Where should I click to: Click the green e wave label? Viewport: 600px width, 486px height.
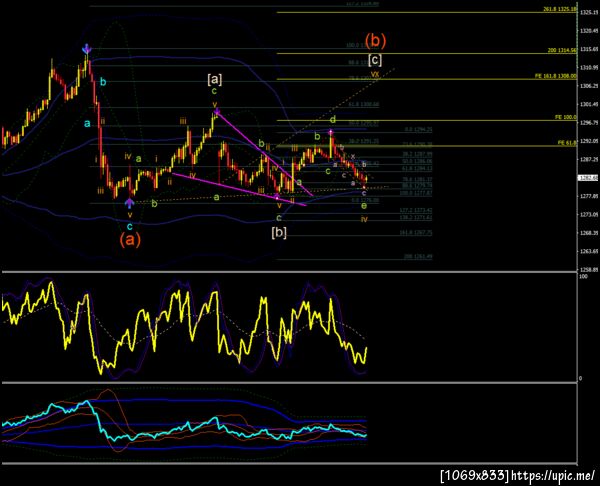tap(364, 206)
